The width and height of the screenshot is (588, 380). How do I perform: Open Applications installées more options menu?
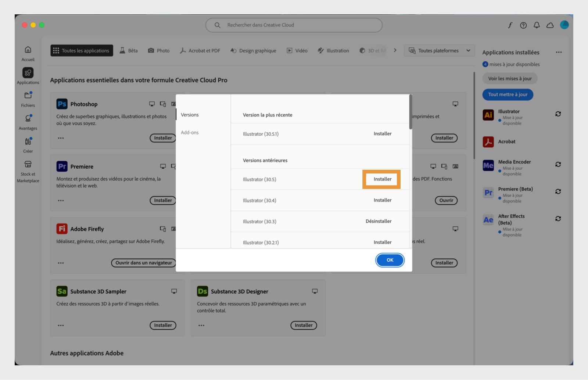coord(559,52)
